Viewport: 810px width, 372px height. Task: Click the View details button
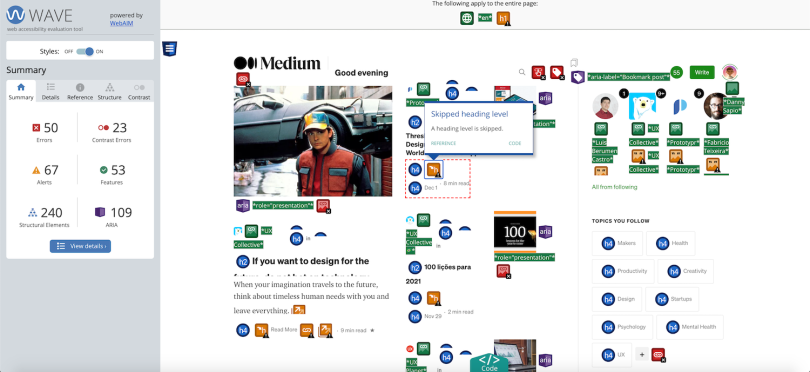(81, 246)
